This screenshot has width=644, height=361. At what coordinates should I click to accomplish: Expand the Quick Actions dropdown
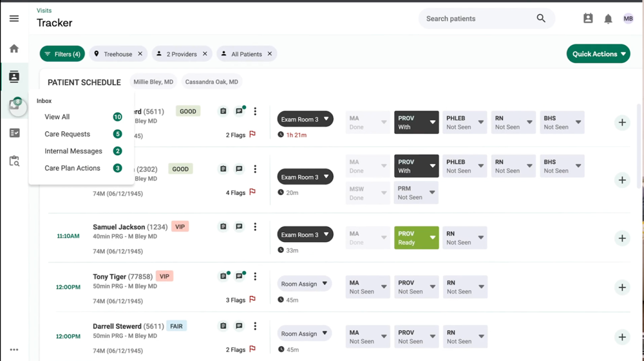[x=598, y=54]
